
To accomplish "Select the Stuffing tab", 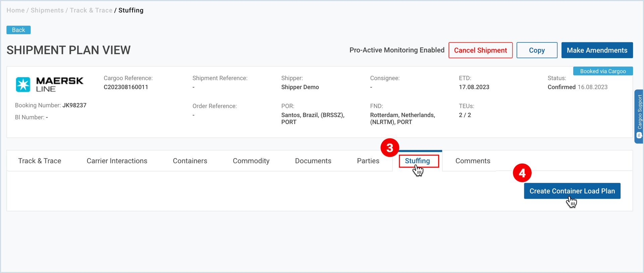I will tap(417, 161).
